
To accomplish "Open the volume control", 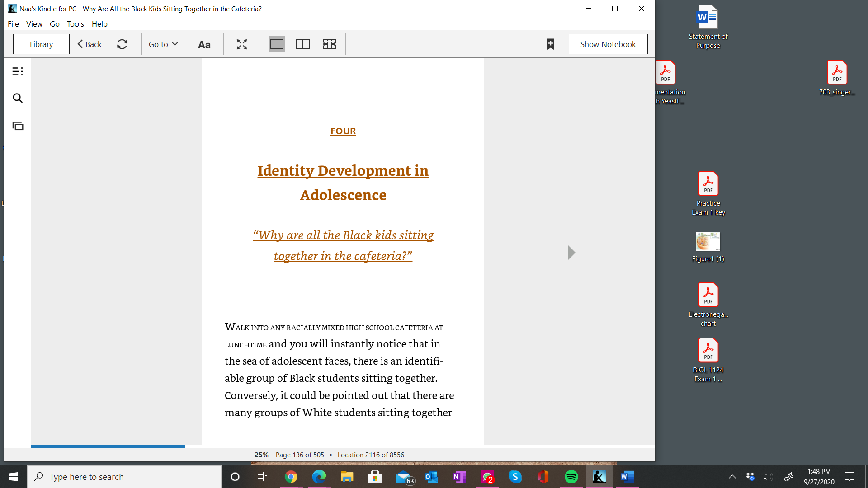I will point(768,477).
